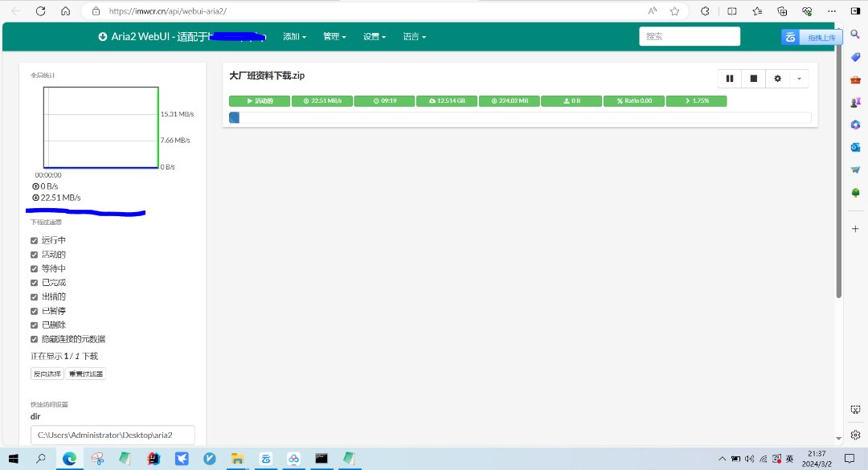The image size is (868, 470).
Task: Go to the browser home page icon
Action: click(66, 11)
